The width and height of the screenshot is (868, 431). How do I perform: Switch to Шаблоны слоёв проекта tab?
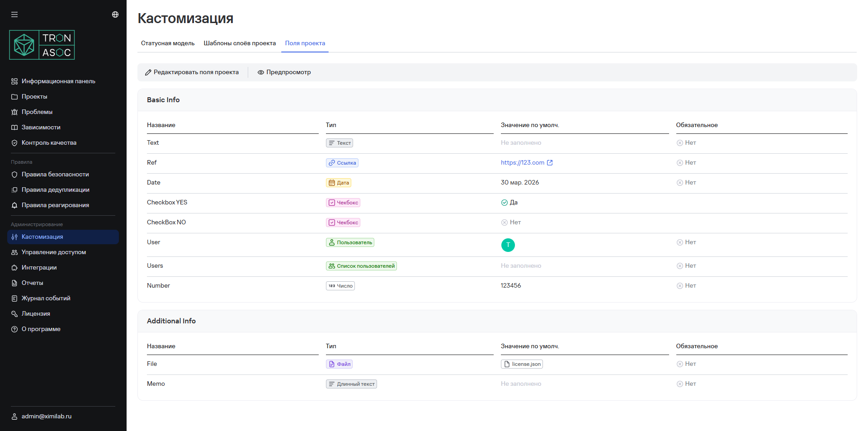click(x=240, y=43)
